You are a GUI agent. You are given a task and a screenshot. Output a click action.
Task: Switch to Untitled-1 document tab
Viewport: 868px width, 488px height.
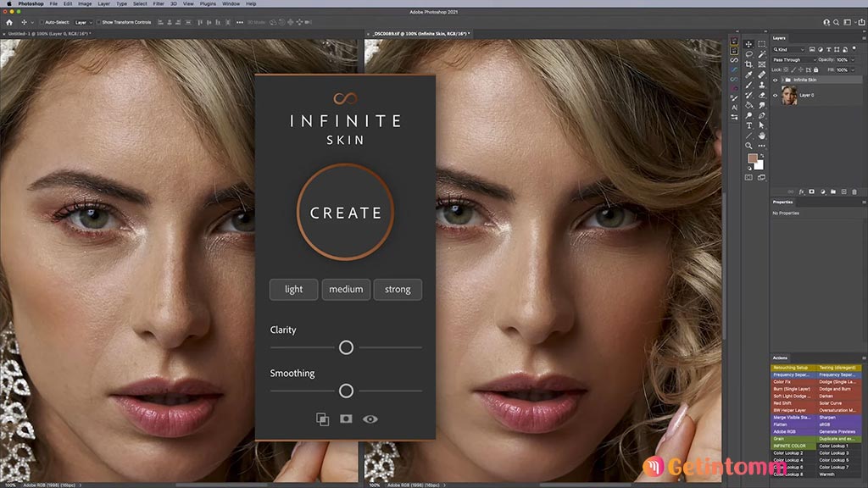point(48,34)
